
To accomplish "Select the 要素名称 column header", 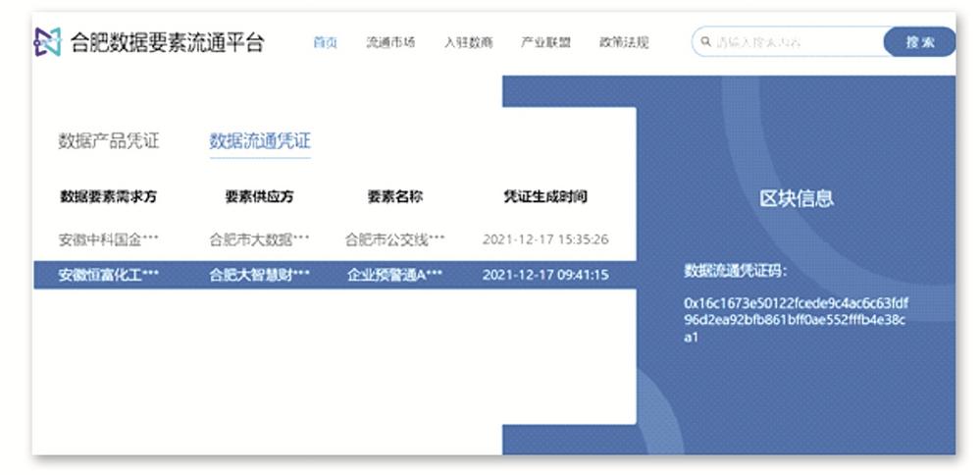I will coord(395,197).
